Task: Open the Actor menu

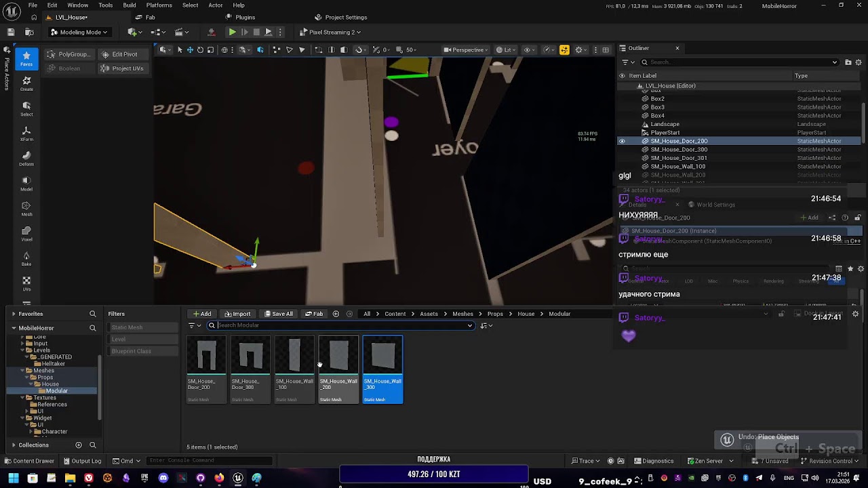Action: point(216,5)
